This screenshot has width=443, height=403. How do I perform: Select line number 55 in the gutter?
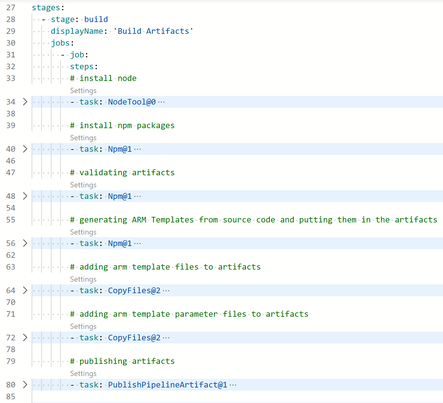coord(11,220)
